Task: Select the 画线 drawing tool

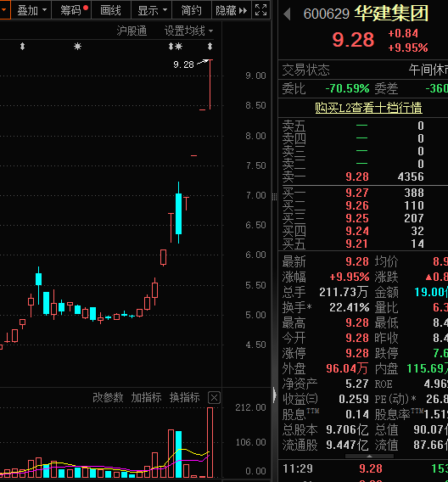Action: 111,10
